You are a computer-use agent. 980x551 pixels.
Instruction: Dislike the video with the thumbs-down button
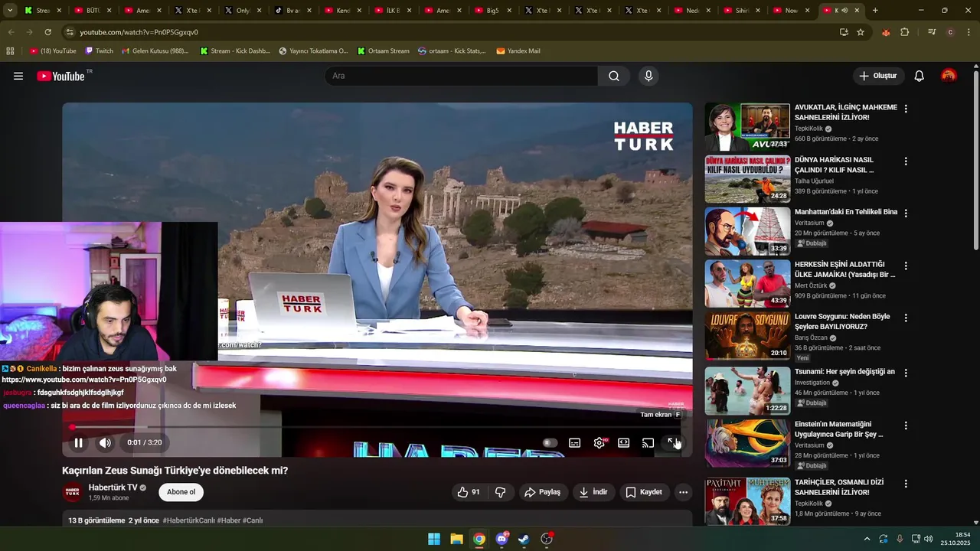click(x=501, y=492)
